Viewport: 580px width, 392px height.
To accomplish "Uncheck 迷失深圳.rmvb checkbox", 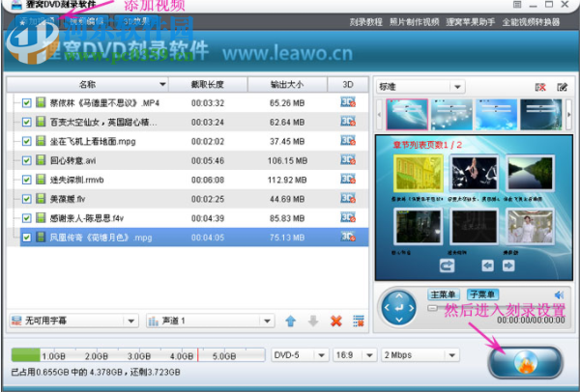I will click(x=27, y=180).
